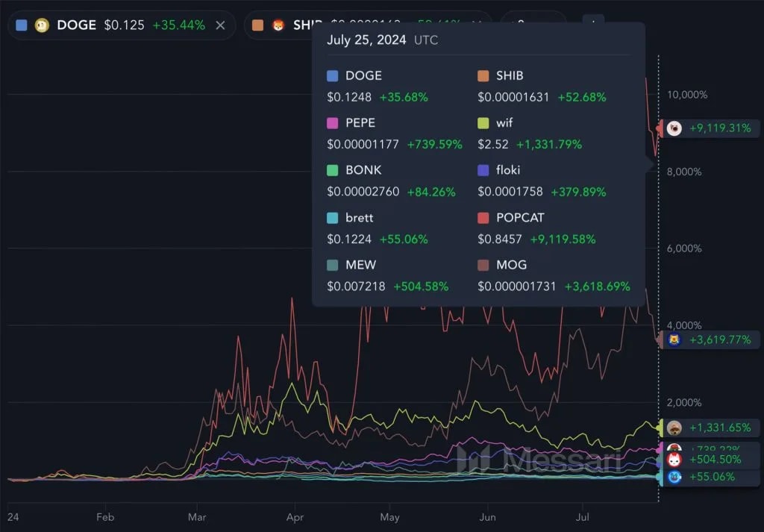The image size is (764, 532).
Task: Click the POPCAT avatar beside +9,119.31%
Action: click(x=674, y=128)
